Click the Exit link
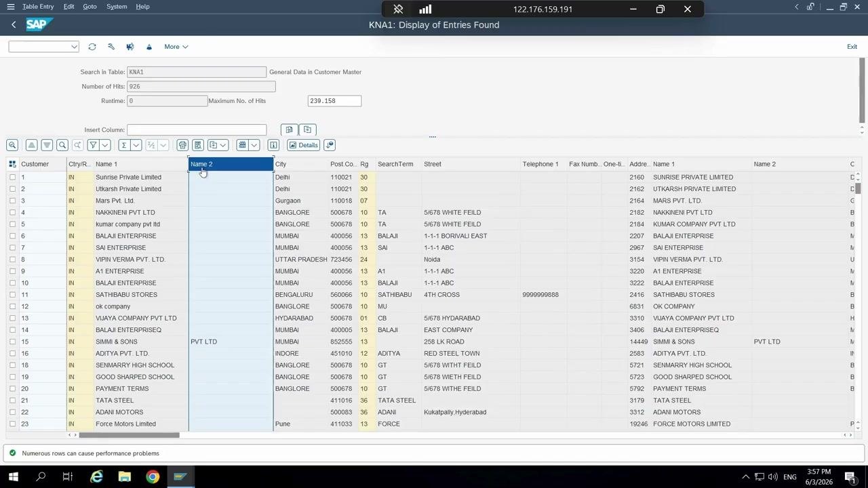Screen dimensions: 868x488 point(852,47)
